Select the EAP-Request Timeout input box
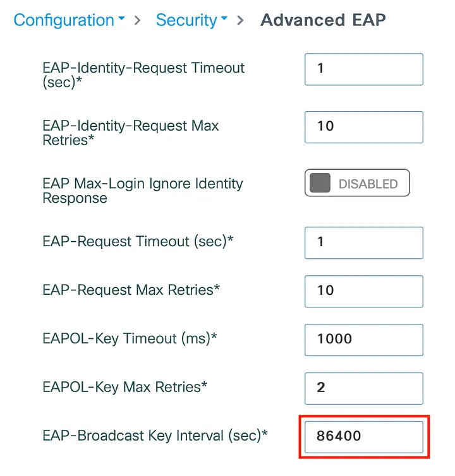Screen dimensions: 455x476 click(x=363, y=242)
